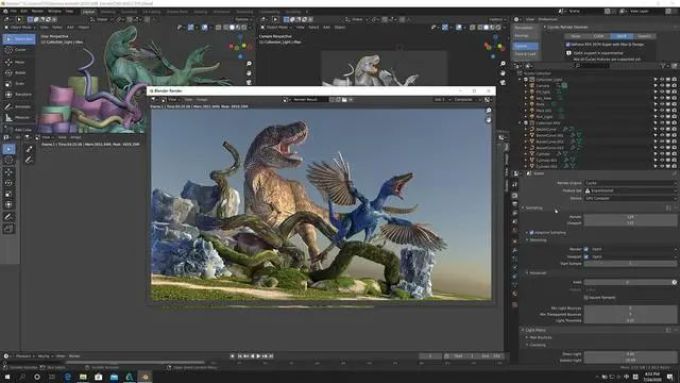Collapse the Advanced subpanel
Viewport: 680px width, 383px height.
click(536, 273)
